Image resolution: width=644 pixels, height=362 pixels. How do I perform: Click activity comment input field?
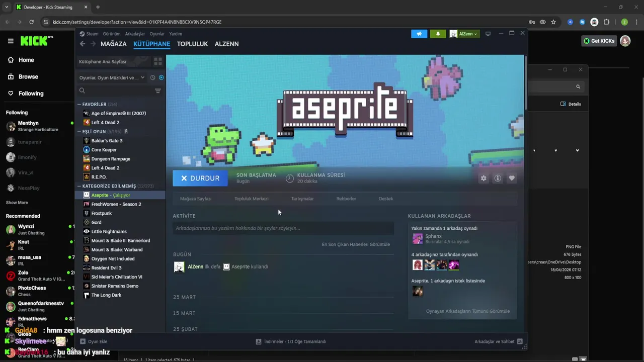283,228
